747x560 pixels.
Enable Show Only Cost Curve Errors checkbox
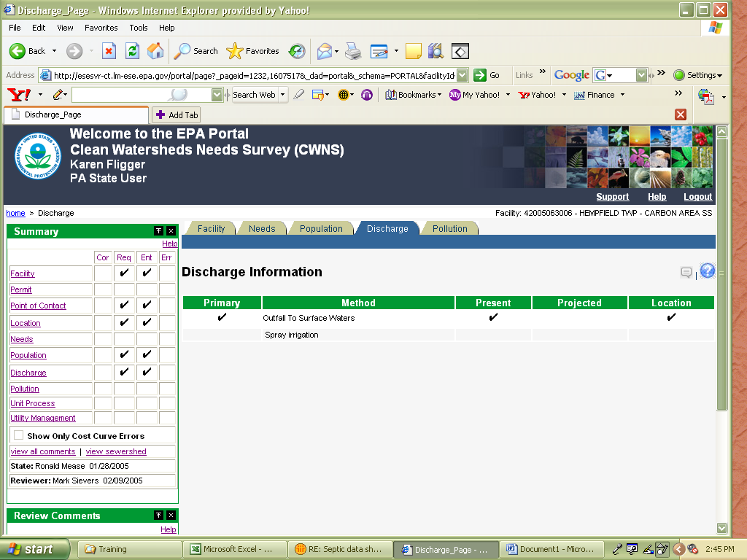[x=18, y=435]
